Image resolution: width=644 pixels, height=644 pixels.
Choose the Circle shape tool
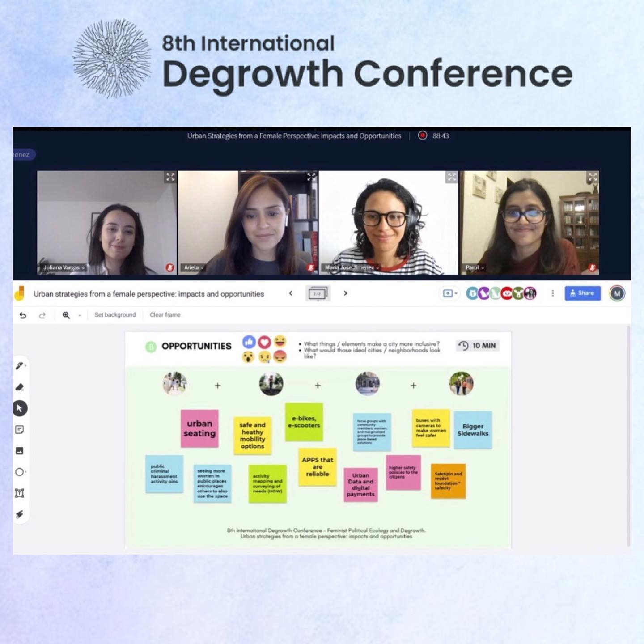tap(19, 472)
